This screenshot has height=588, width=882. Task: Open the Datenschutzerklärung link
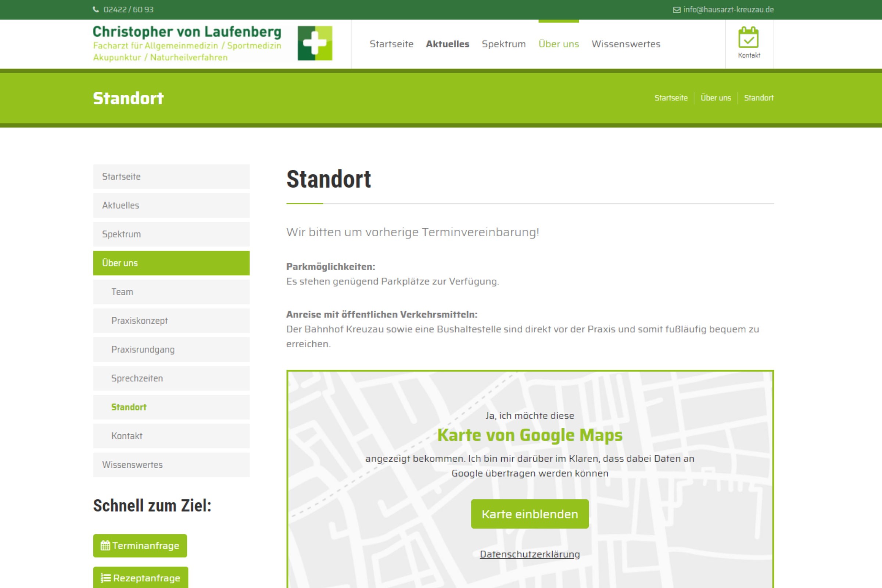coord(530,554)
